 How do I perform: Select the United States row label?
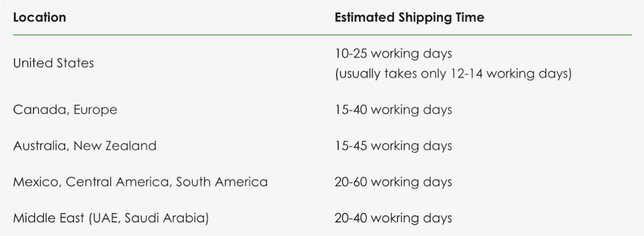[x=53, y=63]
